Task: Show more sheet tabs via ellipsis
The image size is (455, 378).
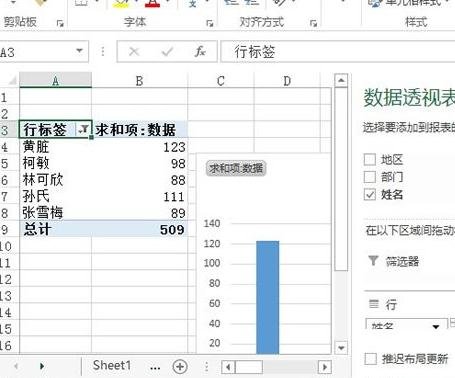Action: tap(155, 368)
